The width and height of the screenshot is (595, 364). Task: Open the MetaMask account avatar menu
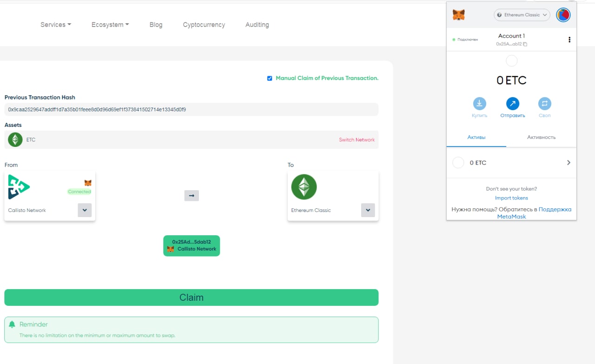point(563,15)
